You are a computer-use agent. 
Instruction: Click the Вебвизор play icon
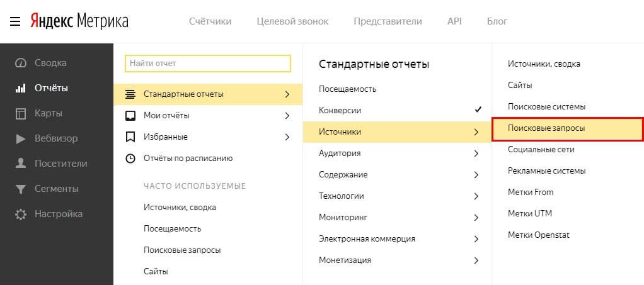(21, 138)
